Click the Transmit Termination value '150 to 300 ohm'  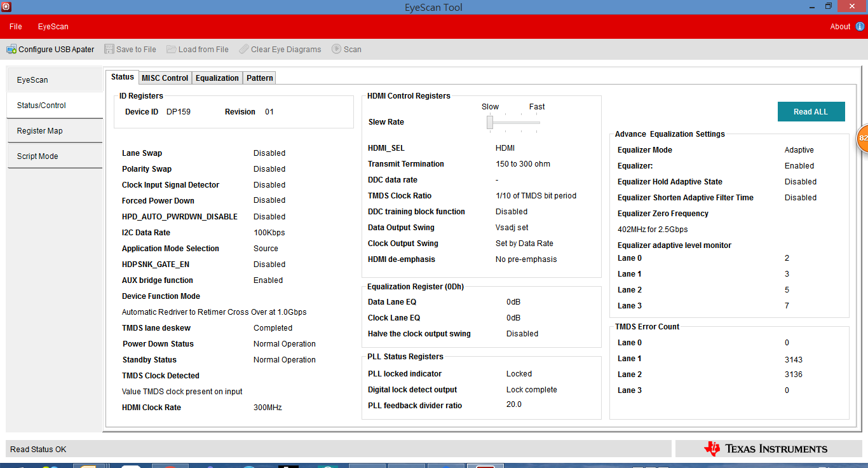(x=523, y=164)
